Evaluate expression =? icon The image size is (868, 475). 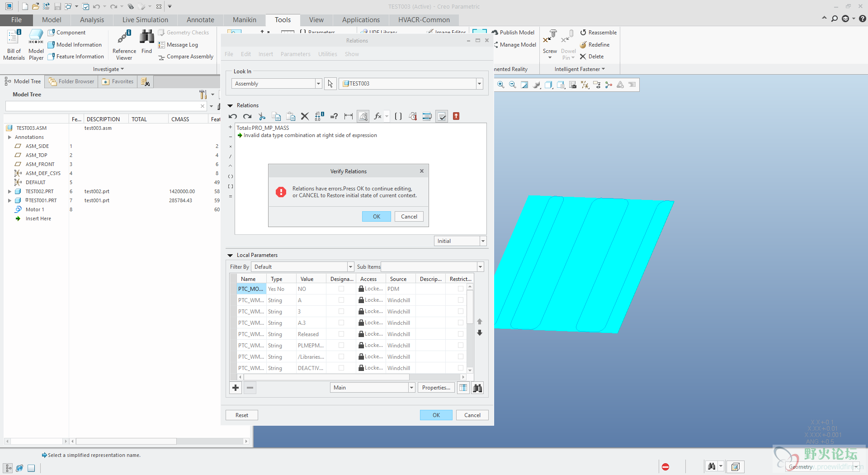[334, 117]
